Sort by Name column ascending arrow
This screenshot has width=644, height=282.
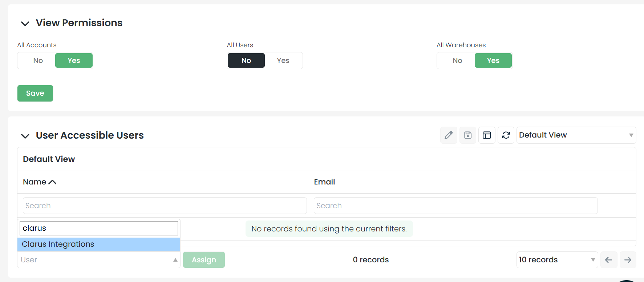[52, 182]
